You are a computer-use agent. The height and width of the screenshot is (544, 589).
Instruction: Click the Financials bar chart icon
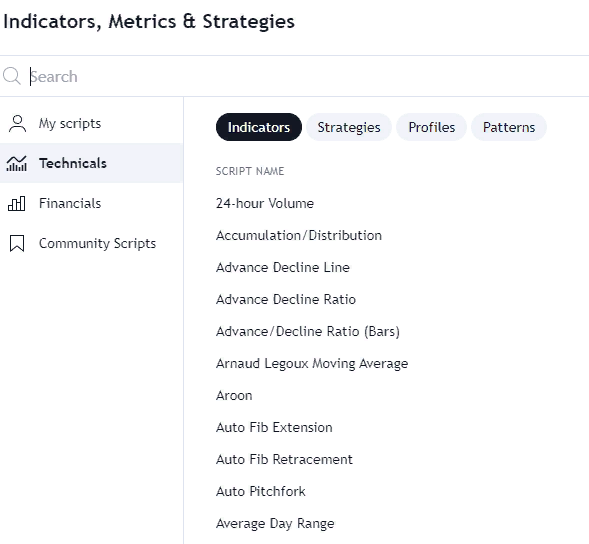click(x=17, y=204)
